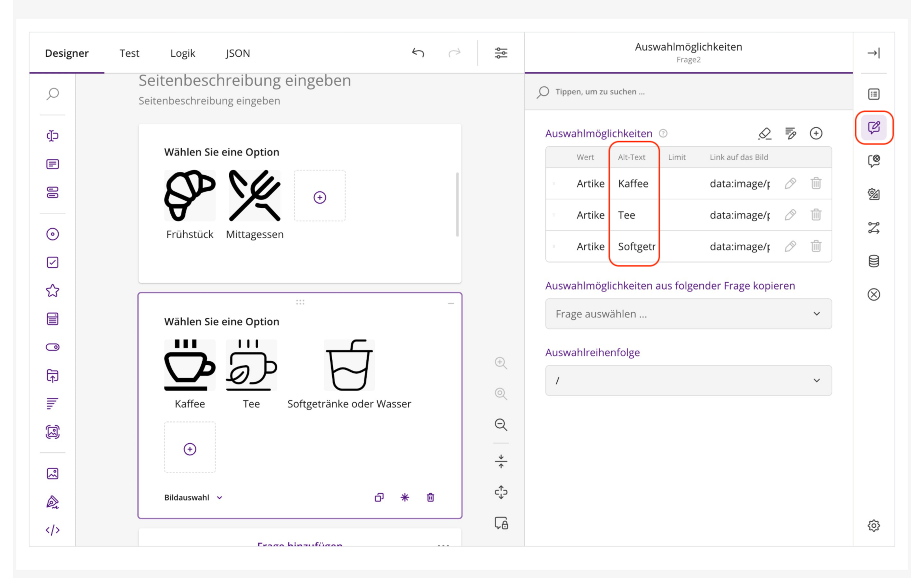Select the Mittagessen image choice
Image resolution: width=924 pixels, height=578 pixels.
point(255,196)
